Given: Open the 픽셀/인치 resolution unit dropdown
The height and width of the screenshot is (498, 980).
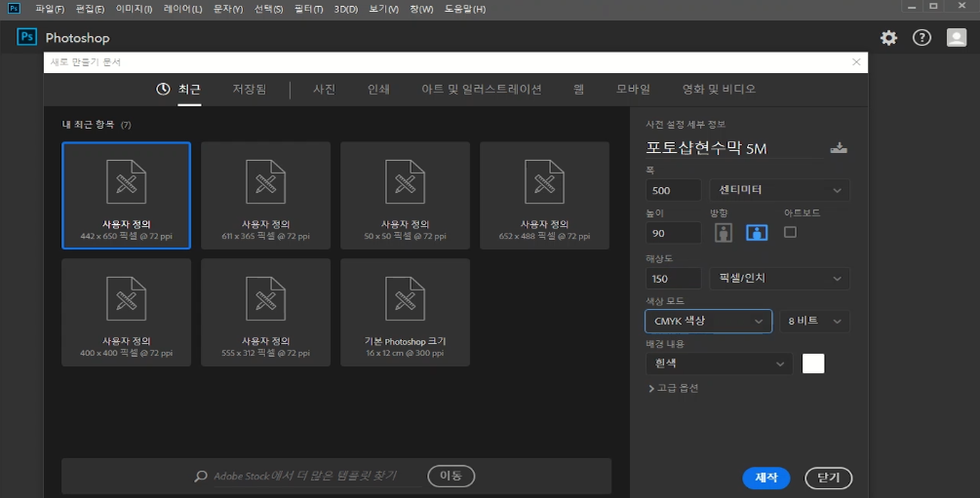Looking at the screenshot, I should click(779, 278).
